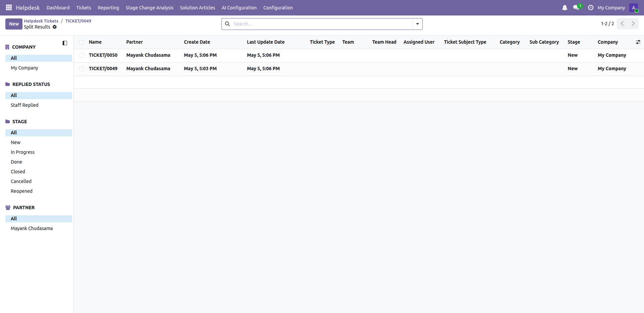Open the Reporting menu
Image resolution: width=644 pixels, height=313 pixels.
click(108, 8)
